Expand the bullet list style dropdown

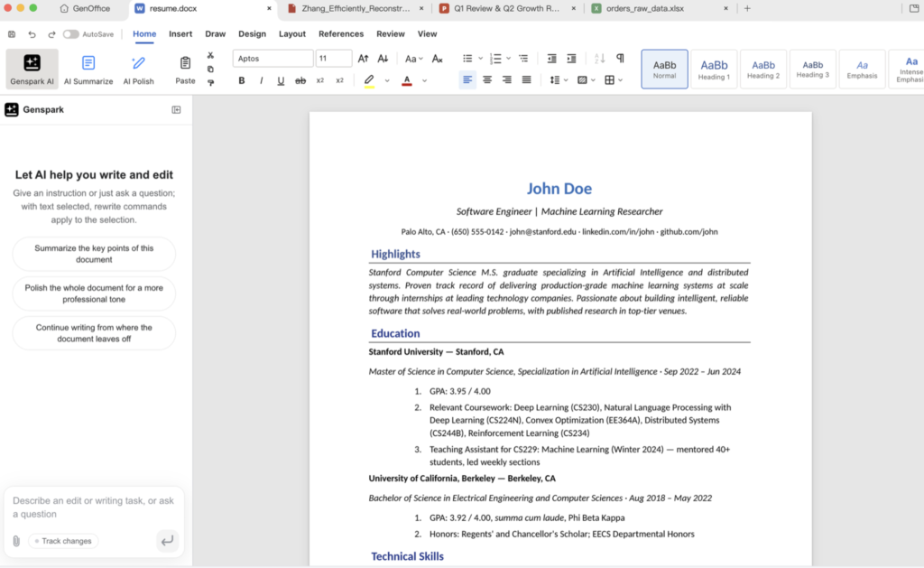click(480, 59)
